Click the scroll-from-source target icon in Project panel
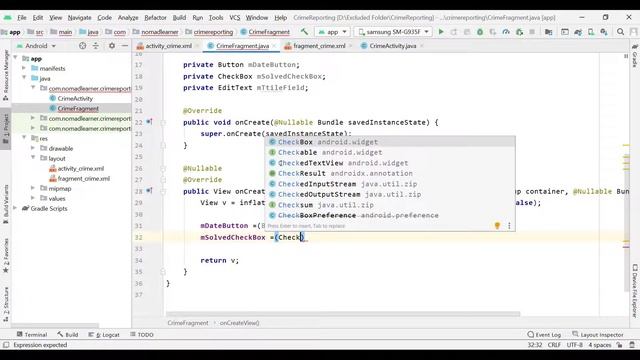 point(82,46)
